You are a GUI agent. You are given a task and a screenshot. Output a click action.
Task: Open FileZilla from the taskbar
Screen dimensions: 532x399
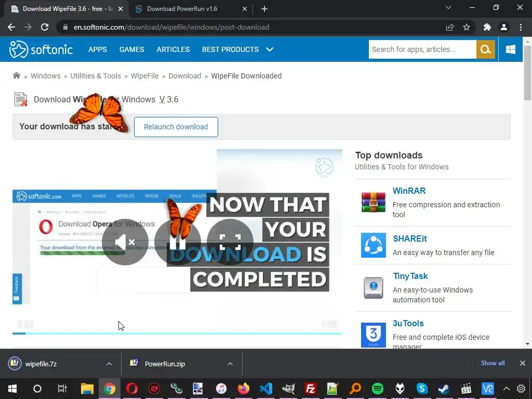click(x=310, y=389)
